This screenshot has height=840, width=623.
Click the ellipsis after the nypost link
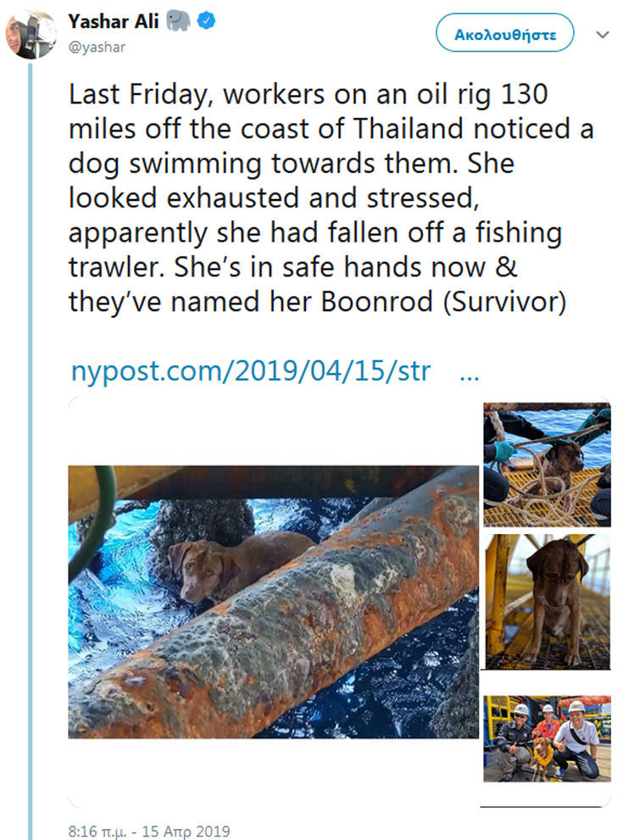[470, 376]
